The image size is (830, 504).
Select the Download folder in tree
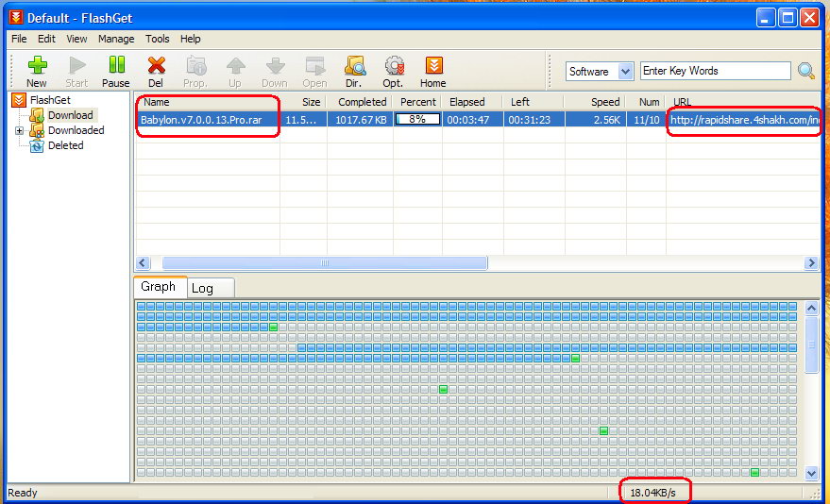click(x=71, y=115)
